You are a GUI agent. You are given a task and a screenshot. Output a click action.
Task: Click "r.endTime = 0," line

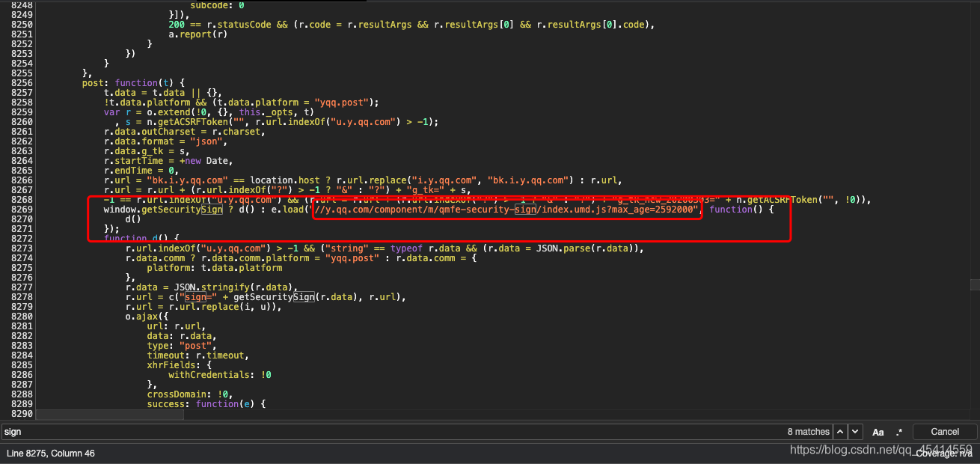coord(141,171)
